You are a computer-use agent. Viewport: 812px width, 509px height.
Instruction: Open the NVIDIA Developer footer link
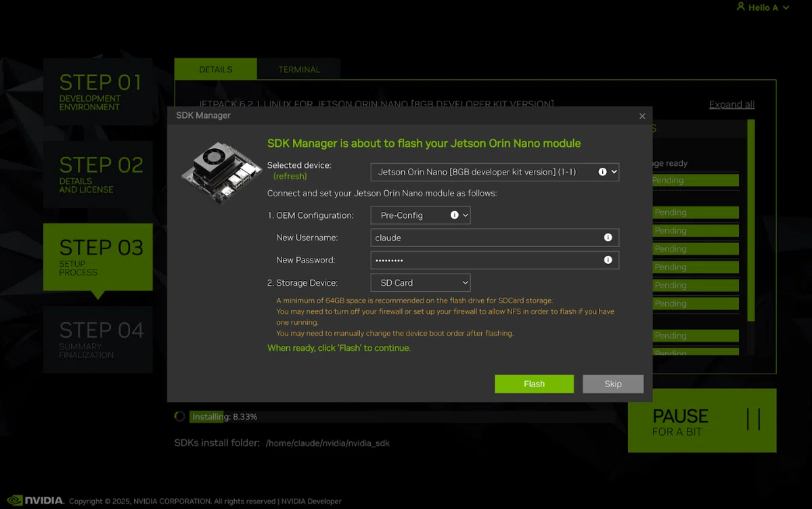[312, 502]
